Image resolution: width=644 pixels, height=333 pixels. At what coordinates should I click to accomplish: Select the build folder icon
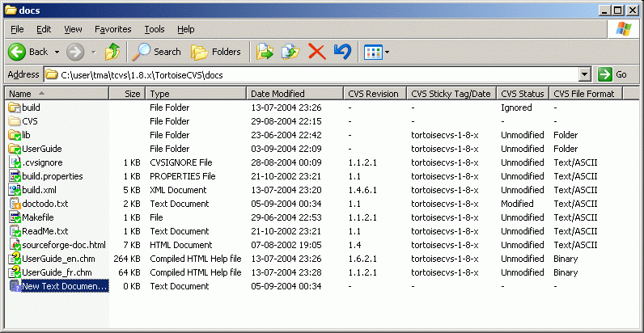[x=15, y=107]
